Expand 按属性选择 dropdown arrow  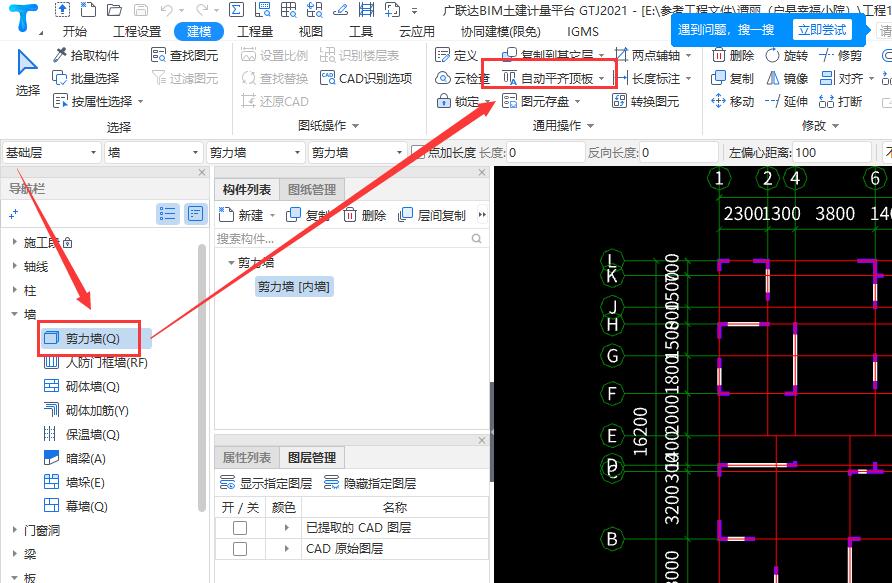tap(141, 102)
